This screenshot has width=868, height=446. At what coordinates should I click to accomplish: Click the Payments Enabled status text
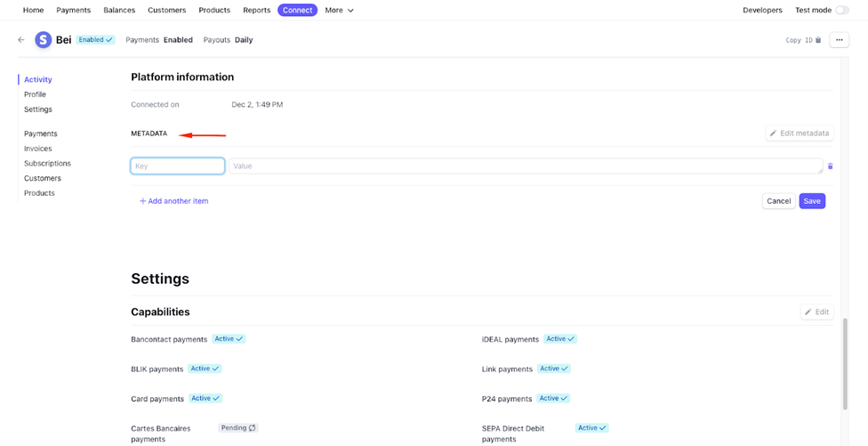coord(159,40)
